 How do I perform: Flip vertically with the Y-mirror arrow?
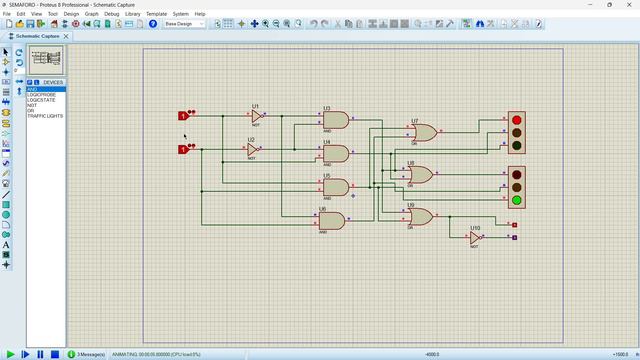pos(19,91)
